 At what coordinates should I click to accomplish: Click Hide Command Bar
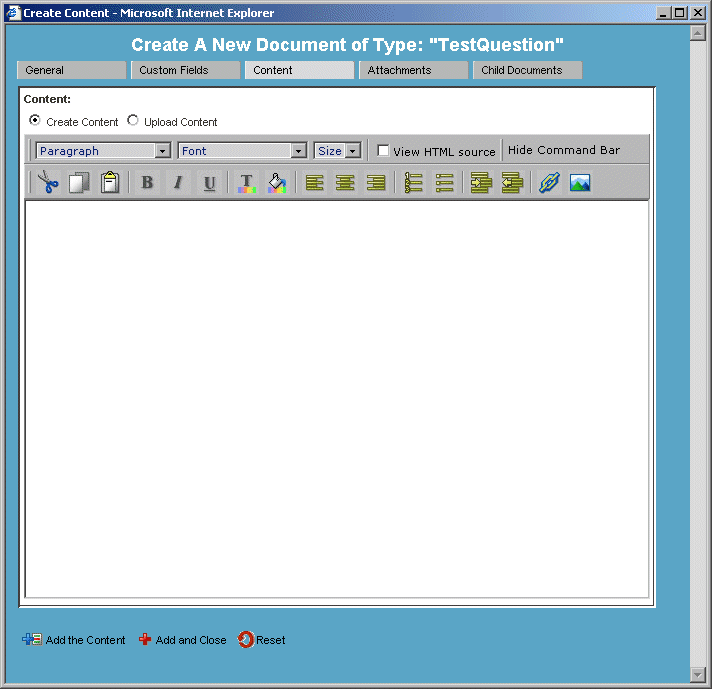point(564,150)
